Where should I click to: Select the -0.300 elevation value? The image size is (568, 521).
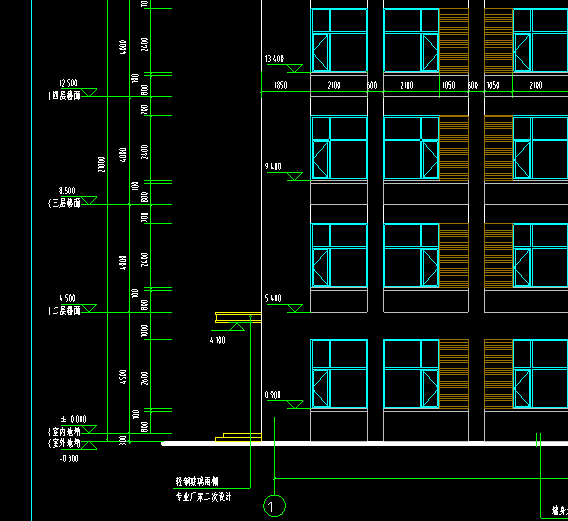69,459
